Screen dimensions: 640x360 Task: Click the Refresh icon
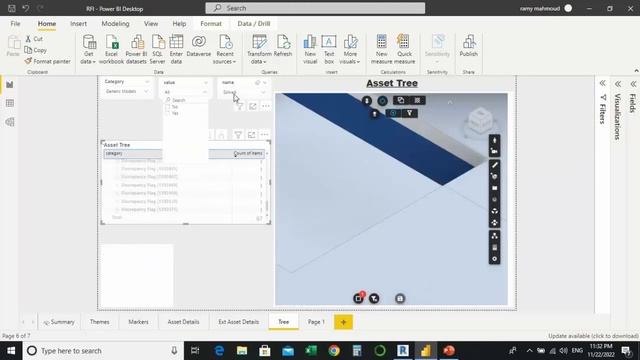click(282, 42)
